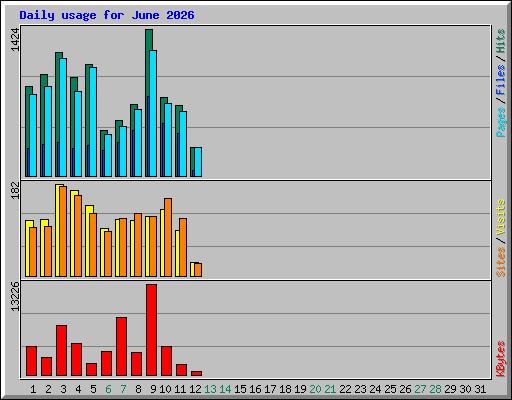Click day label 7 on axis
The width and height of the screenshot is (512, 400).
click(x=123, y=389)
